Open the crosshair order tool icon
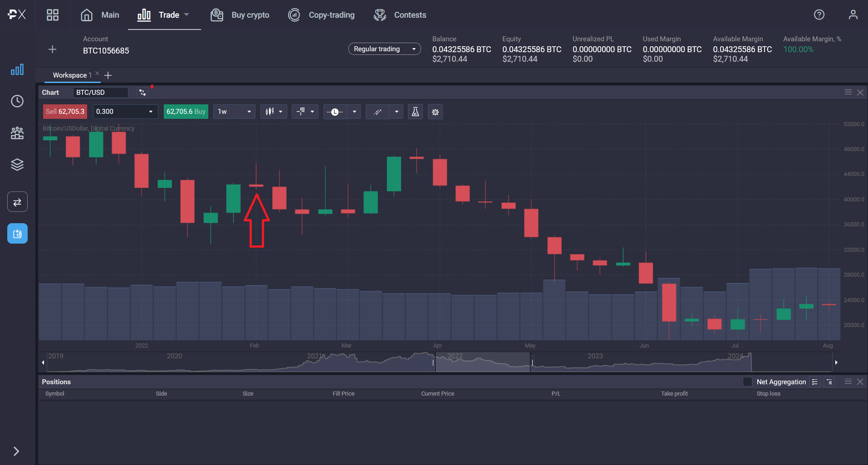This screenshot has width=868, height=465. pyautogui.click(x=301, y=112)
